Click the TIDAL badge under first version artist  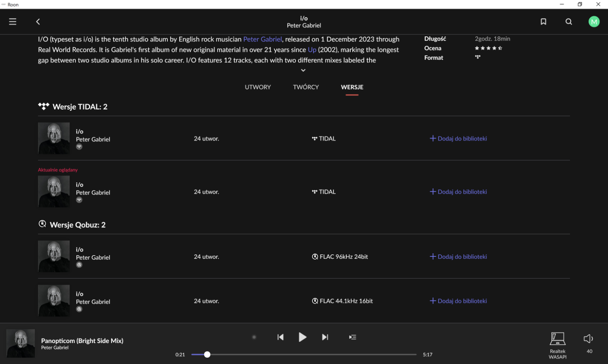pyautogui.click(x=79, y=147)
